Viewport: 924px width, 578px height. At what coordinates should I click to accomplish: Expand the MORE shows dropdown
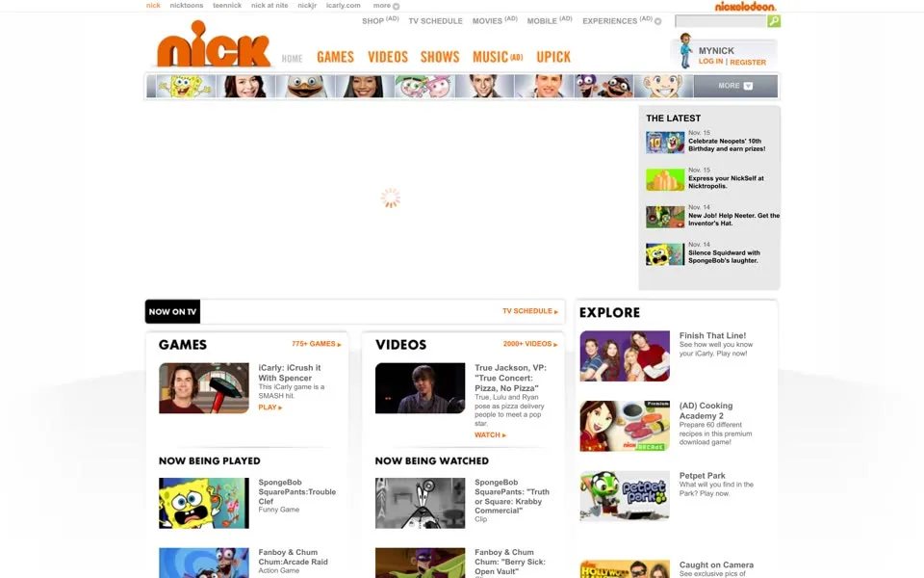pos(734,86)
